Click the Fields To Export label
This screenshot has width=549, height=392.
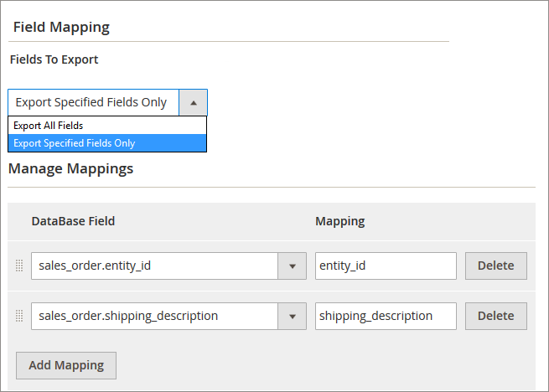point(54,60)
